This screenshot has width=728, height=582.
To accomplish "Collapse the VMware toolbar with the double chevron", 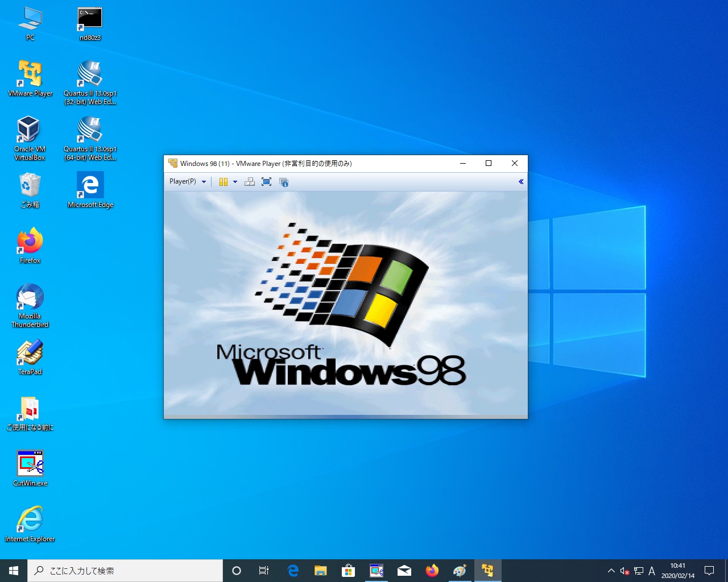I will 521,182.
